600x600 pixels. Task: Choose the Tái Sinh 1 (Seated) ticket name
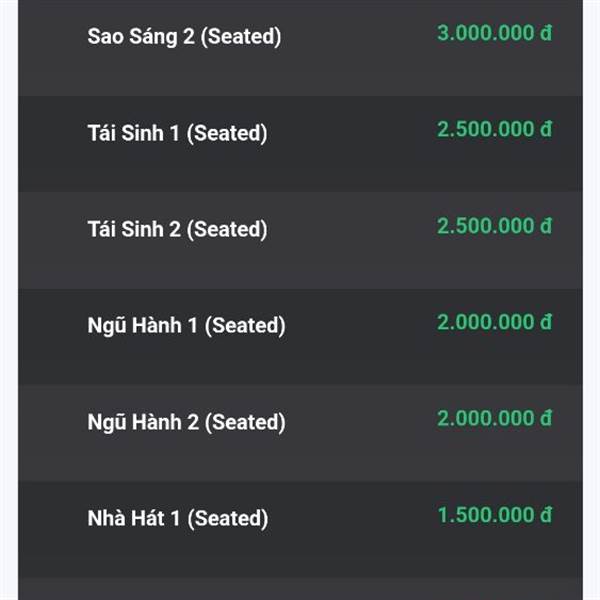(178, 133)
